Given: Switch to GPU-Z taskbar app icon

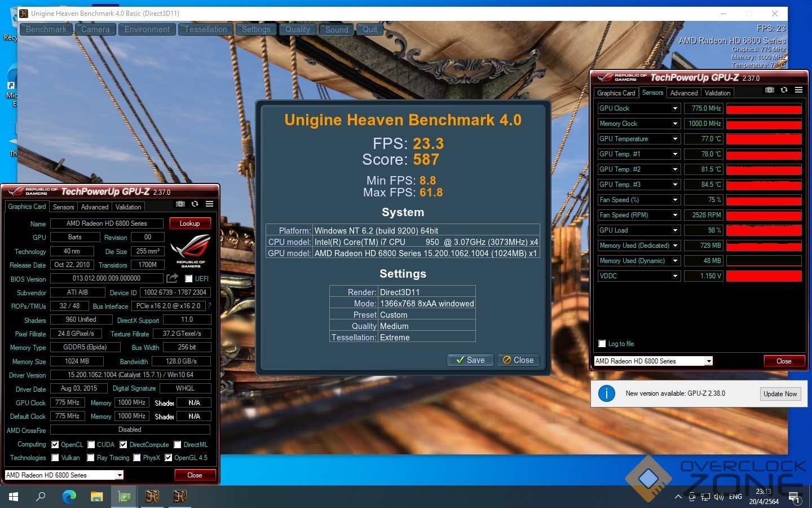Looking at the screenshot, I should [124, 497].
